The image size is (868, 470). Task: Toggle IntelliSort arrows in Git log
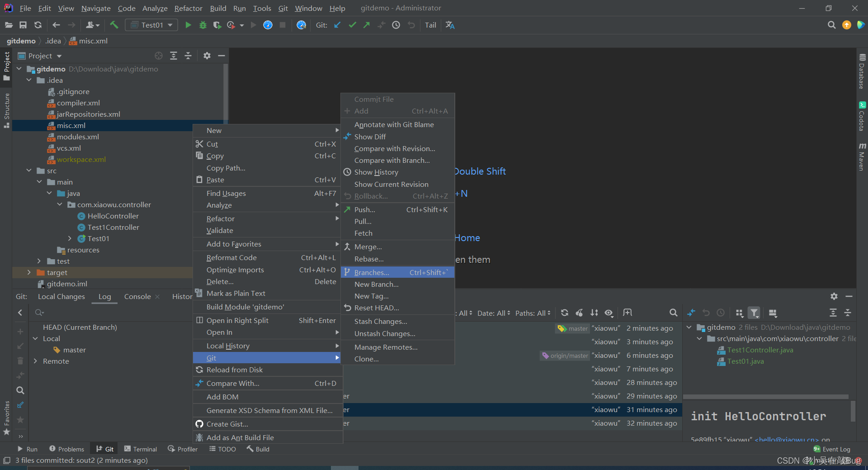(594, 313)
